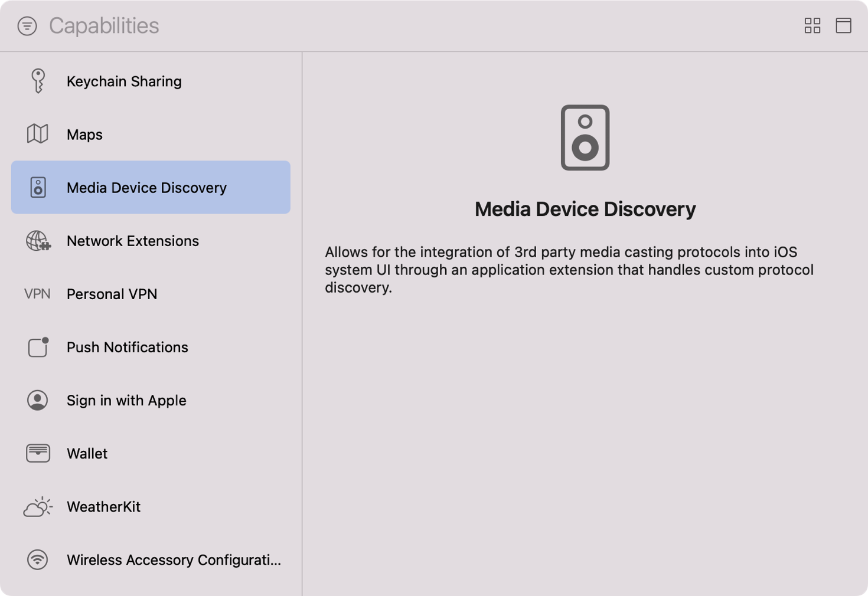868x596 pixels.
Task: Click the Network Extensions globe icon
Action: [37, 240]
